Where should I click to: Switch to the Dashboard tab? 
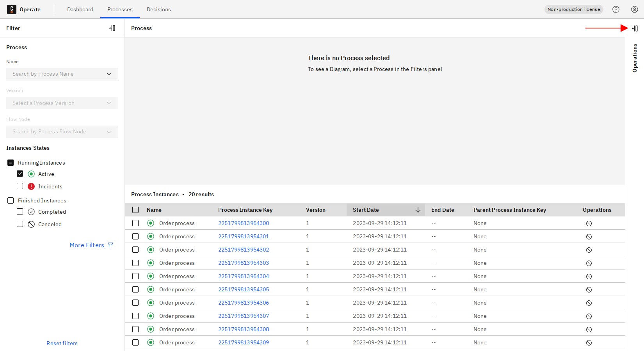pos(80,9)
